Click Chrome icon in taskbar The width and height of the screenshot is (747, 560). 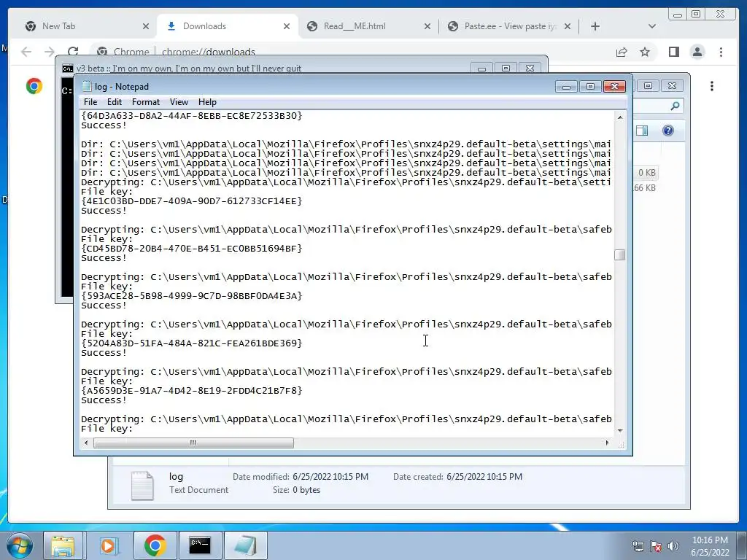(155, 545)
